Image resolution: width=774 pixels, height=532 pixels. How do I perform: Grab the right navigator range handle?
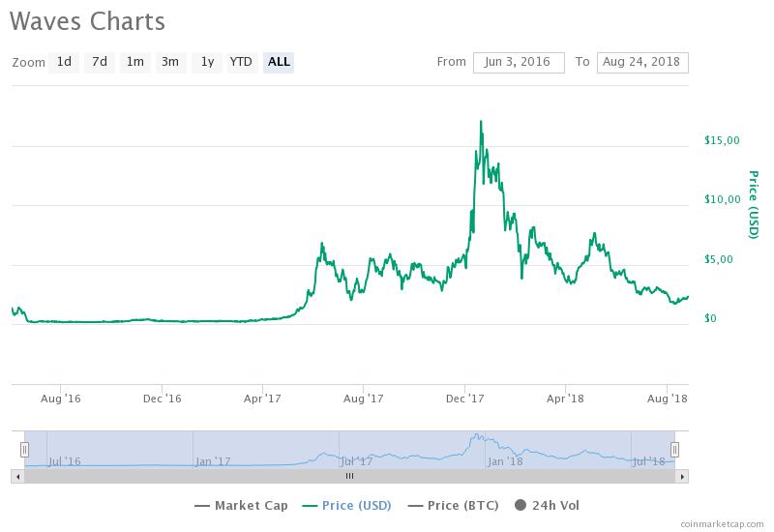(x=674, y=450)
